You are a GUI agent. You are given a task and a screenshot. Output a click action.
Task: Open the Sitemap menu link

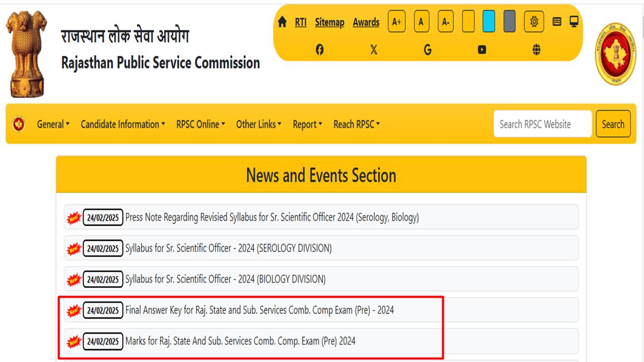pos(329,23)
